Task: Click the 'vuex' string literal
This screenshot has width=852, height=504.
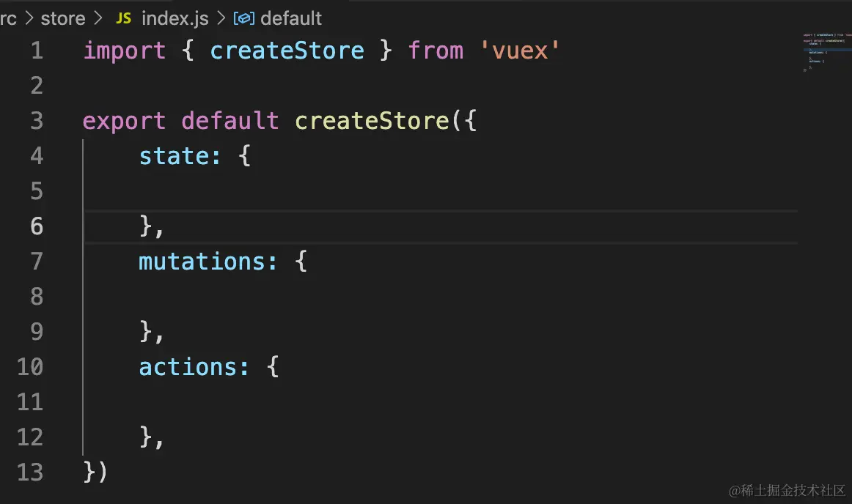Action: [521, 51]
